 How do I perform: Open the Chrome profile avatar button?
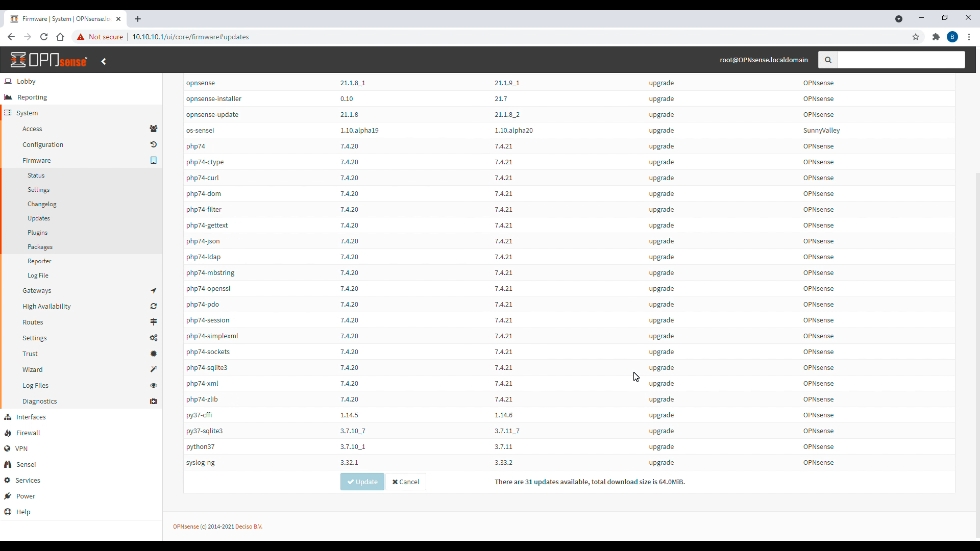pos(952,37)
